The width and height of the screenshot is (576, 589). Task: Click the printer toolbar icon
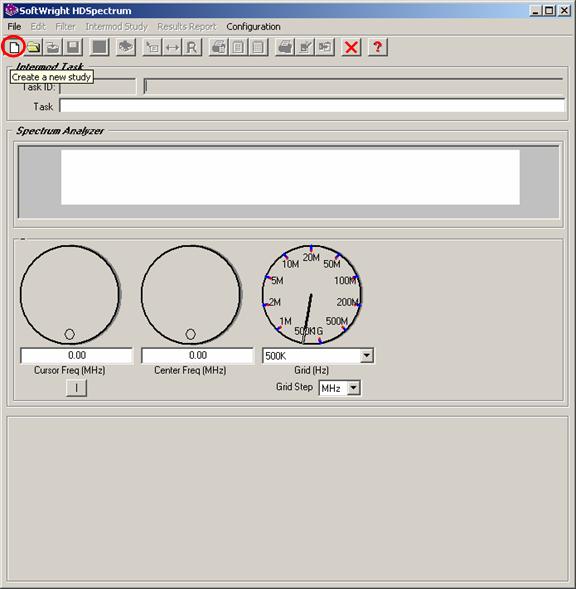pos(285,47)
